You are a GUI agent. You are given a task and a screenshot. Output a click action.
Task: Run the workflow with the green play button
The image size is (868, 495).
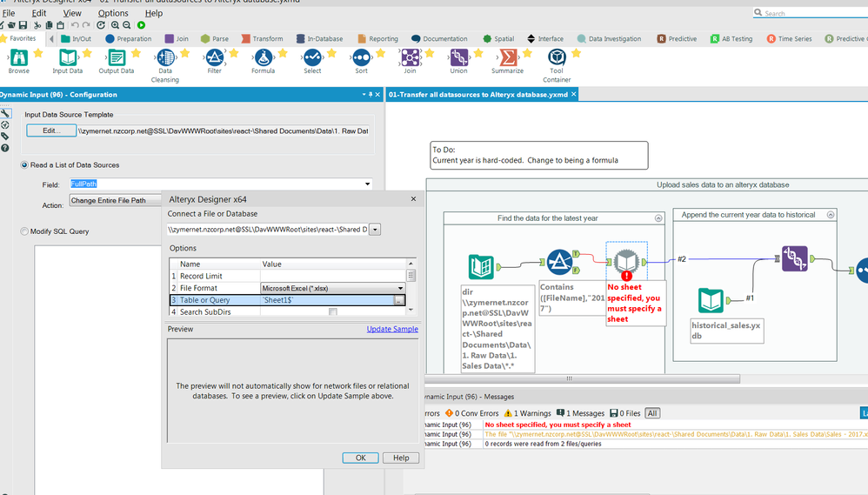coord(141,25)
